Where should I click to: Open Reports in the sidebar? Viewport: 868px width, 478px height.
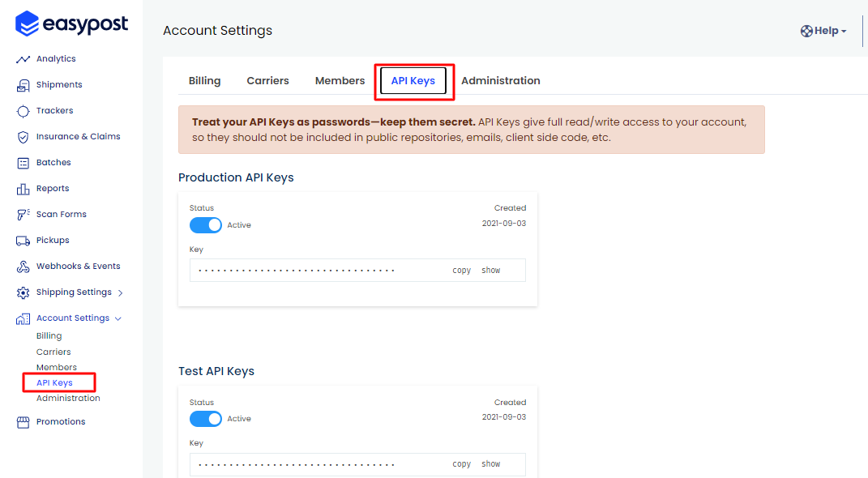tap(53, 189)
